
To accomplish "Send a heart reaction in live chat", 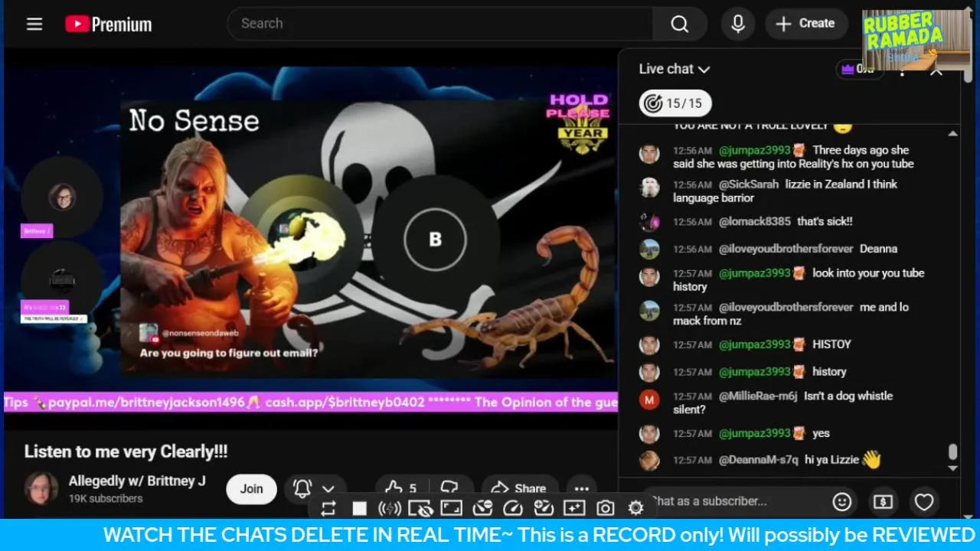I will point(924,502).
